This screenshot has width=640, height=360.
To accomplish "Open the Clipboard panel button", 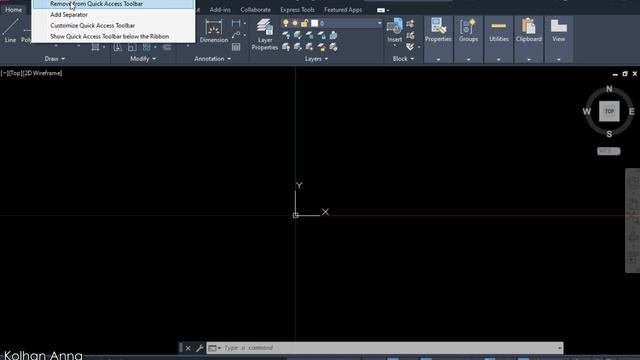I will coord(529,31).
